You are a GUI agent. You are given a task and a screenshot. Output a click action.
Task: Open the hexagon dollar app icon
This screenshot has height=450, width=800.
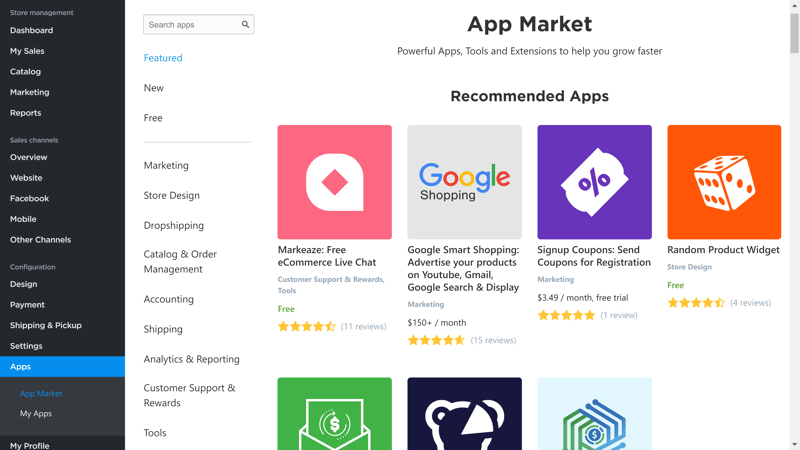594,414
